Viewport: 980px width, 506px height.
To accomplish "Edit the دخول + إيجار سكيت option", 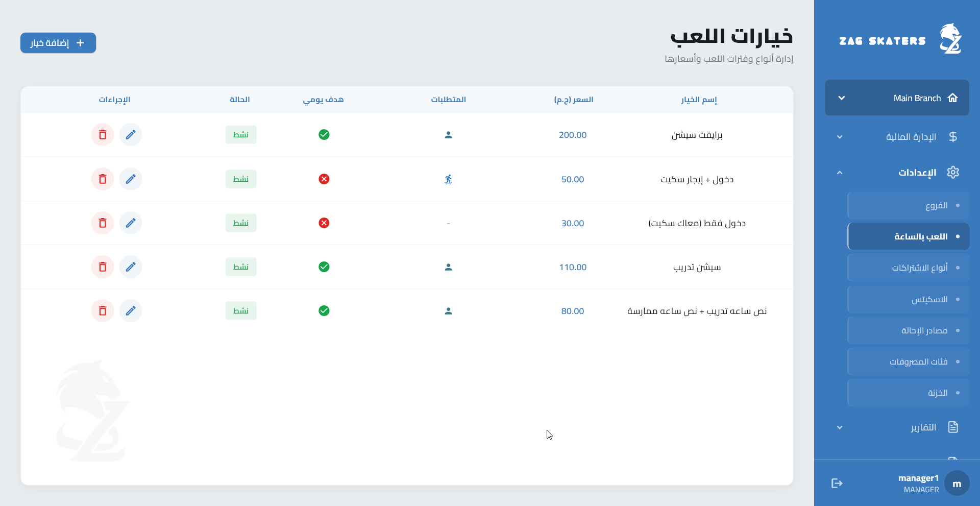I will [x=131, y=179].
